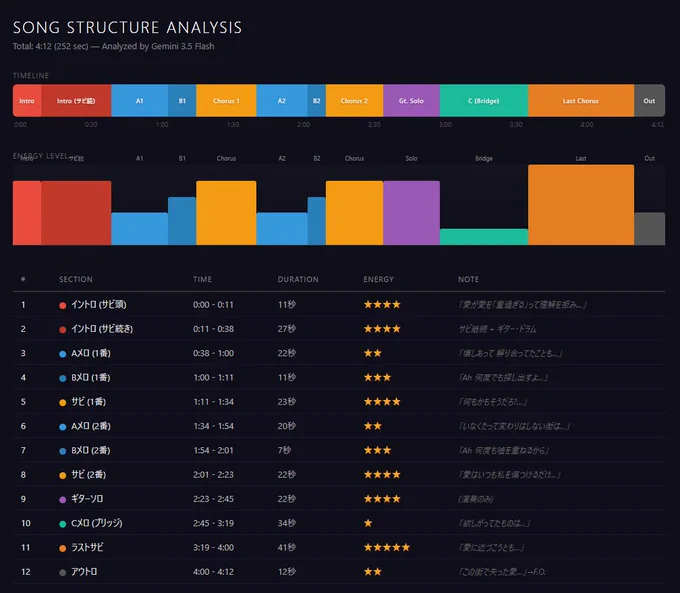The image size is (680, 593).
Task: Click the SONG STRUCTURE ANALYSIS title
Action: point(128,27)
